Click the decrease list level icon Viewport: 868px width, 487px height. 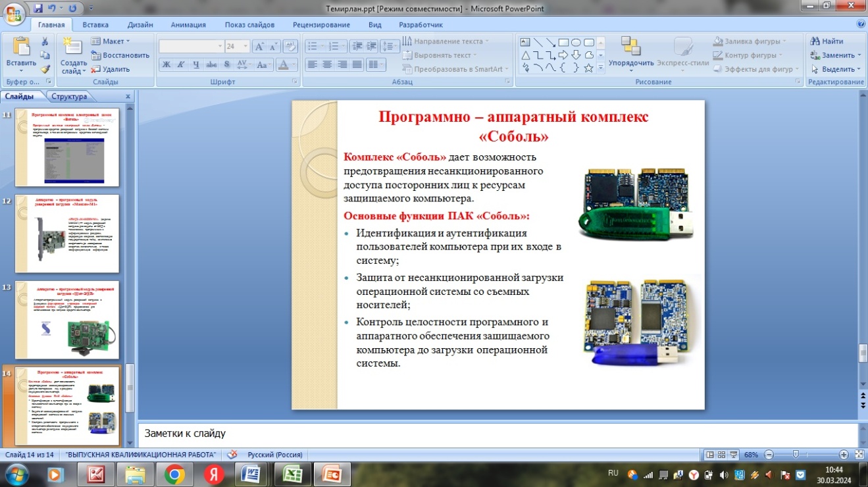tap(357, 47)
